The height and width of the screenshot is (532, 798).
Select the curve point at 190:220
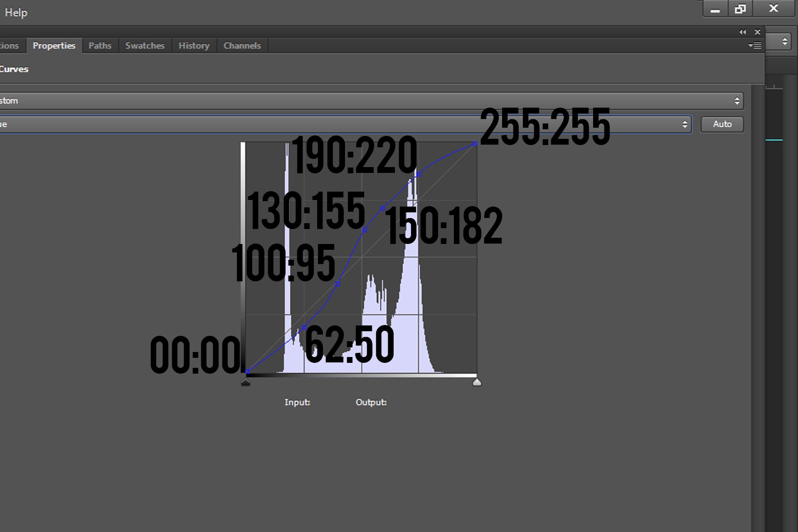tap(419, 174)
